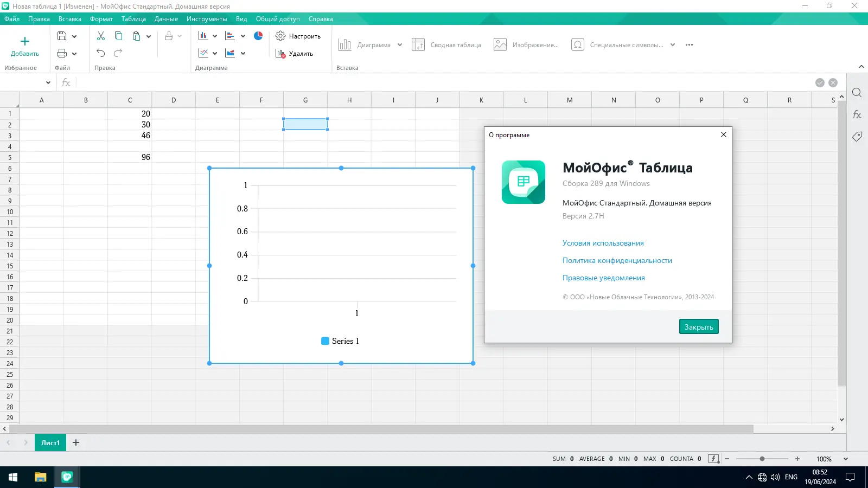
Task: Click the Save file icon
Action: click(x=62, y=36)
